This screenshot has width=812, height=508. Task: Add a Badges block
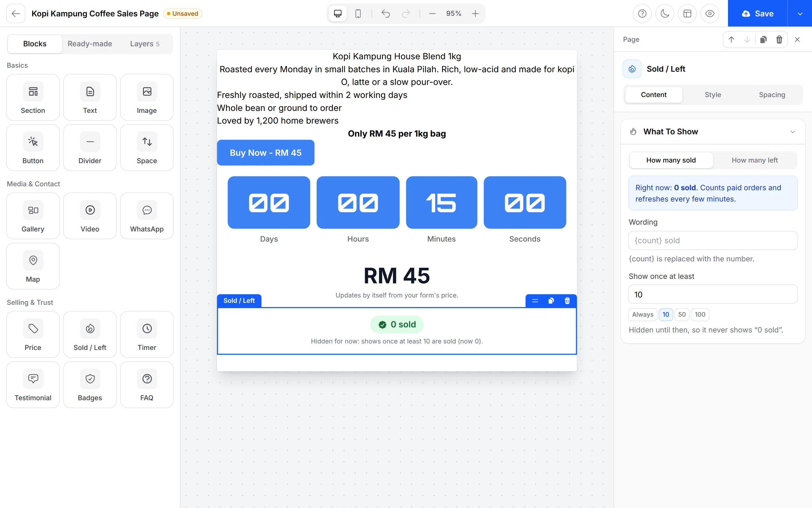pos(90,385)
